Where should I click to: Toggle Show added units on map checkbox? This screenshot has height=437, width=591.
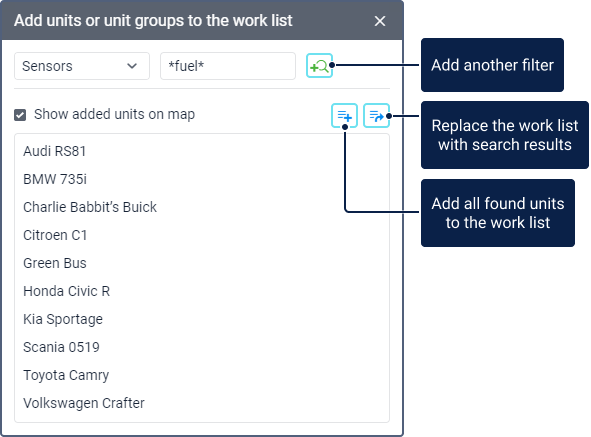[20, 115]
